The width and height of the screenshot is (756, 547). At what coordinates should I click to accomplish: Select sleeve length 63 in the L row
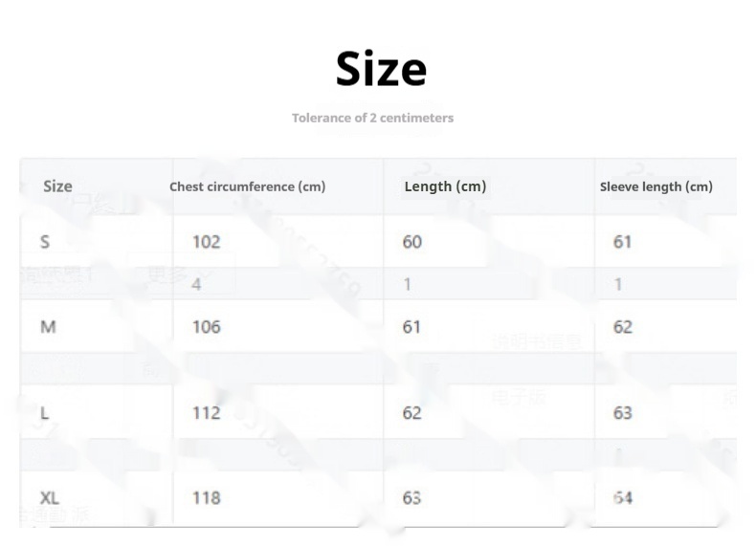click(x=622, y=413)
